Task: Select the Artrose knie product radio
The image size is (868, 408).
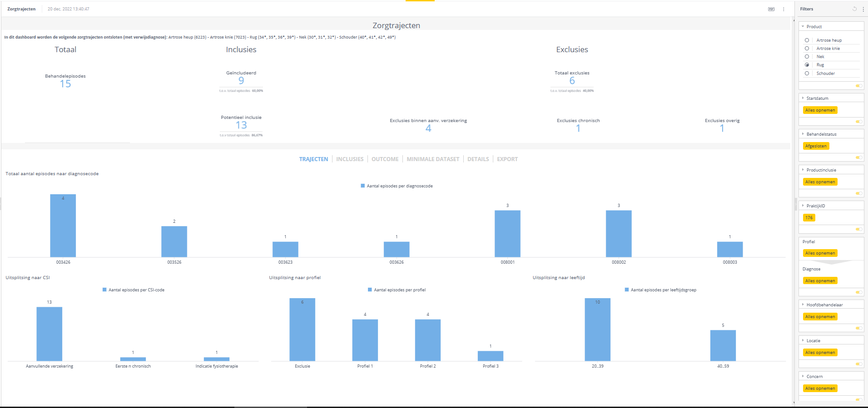Action: point(807,49)
